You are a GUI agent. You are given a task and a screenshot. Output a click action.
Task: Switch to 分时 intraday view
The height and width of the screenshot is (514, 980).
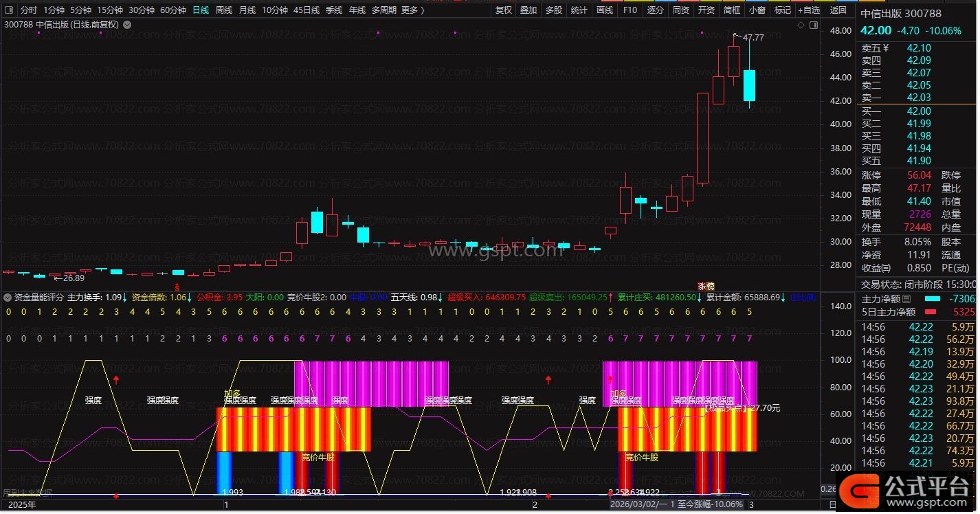28,10
